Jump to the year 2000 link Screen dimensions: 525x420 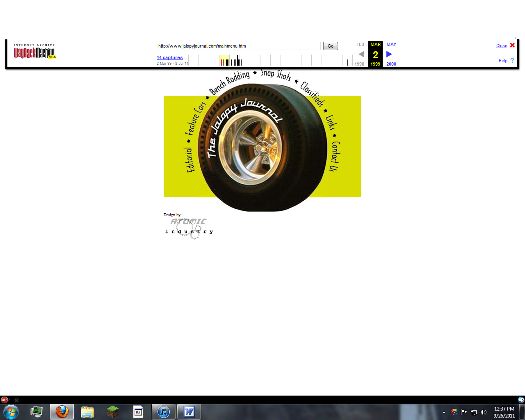pyautogui.click(x=391, y=64)
